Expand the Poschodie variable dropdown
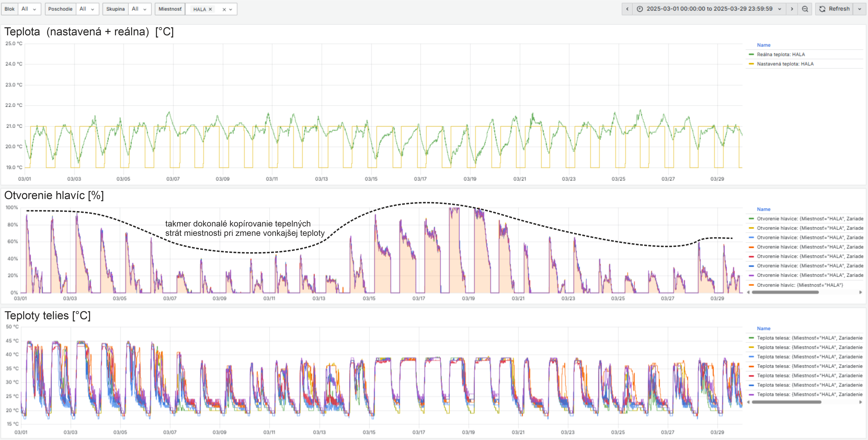This screenshot has height=440, width=868. [x=87, y=9]
